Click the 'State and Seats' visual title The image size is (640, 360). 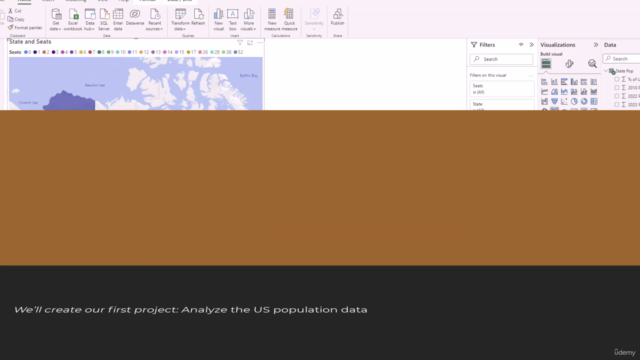tap(30, 42)
